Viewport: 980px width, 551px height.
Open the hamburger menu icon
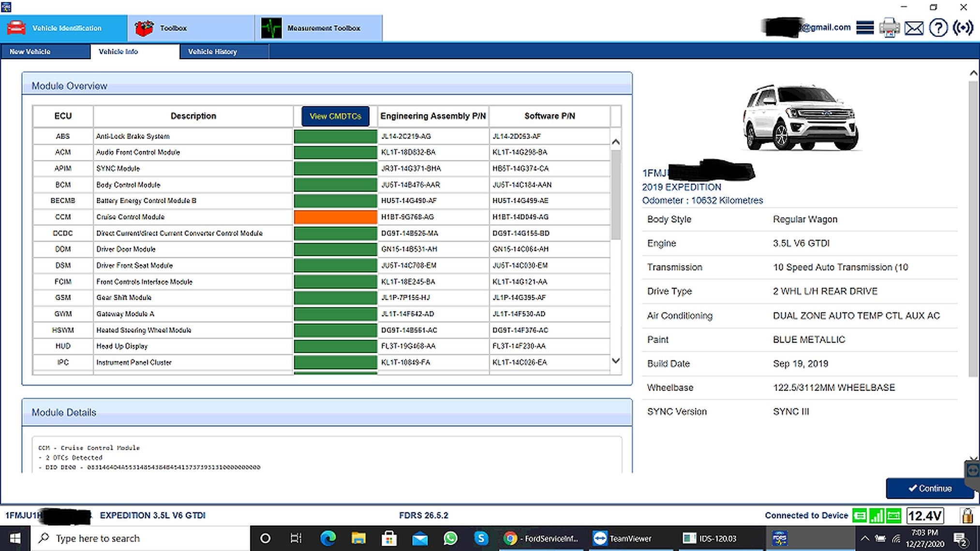pos(865,28)
